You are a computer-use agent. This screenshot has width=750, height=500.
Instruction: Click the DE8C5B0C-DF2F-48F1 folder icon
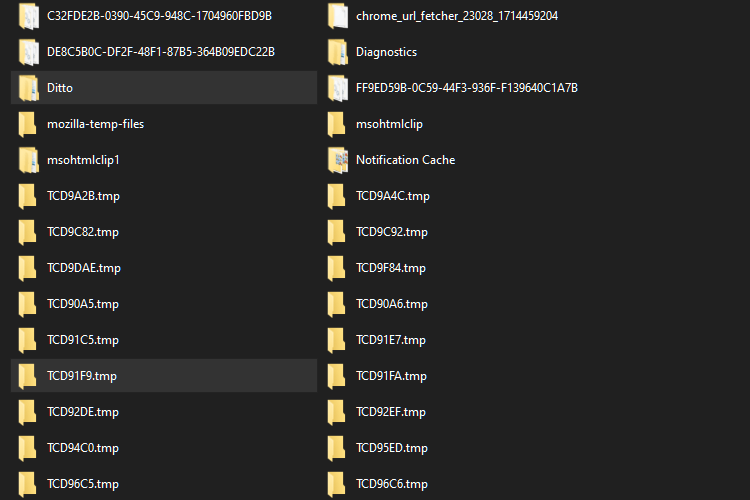(x=28, y=52)
